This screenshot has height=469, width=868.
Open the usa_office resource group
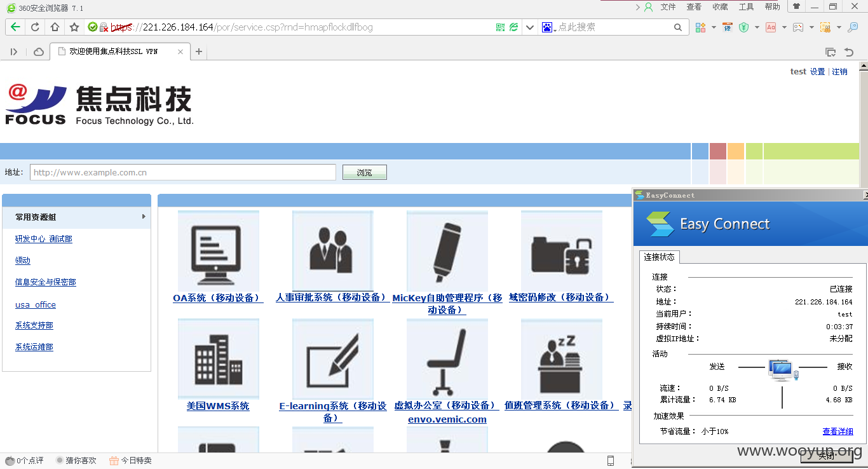coord(36,305)
